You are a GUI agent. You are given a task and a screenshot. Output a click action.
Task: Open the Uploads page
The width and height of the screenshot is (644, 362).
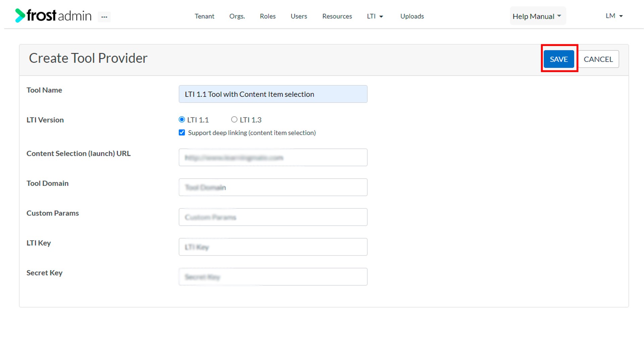[x=412, y=16]
